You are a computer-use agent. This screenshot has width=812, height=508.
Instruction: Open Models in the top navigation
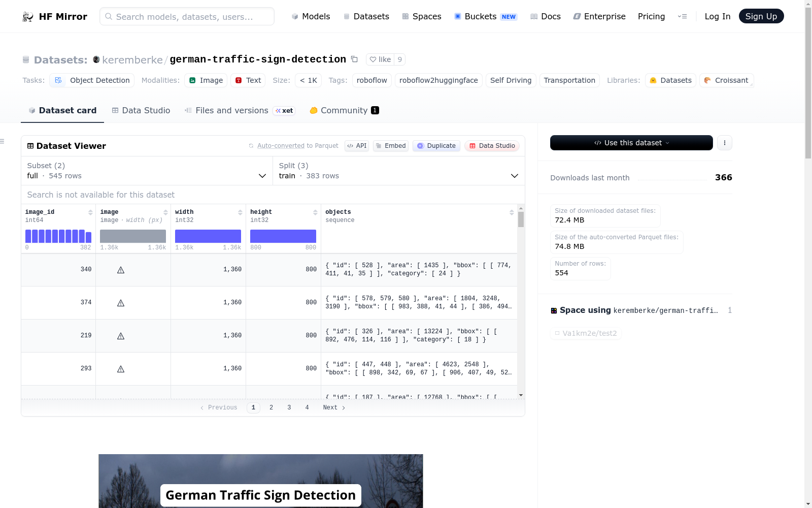(311, 16)
